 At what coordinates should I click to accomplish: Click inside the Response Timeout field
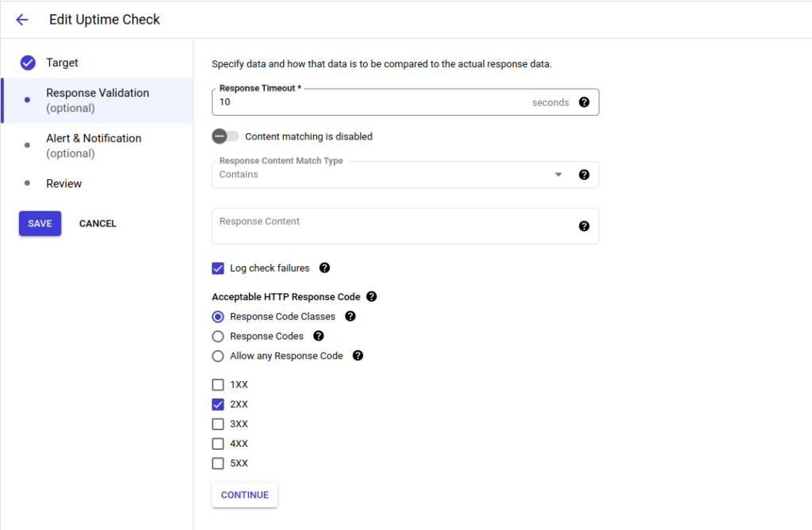tap(357, 102)
